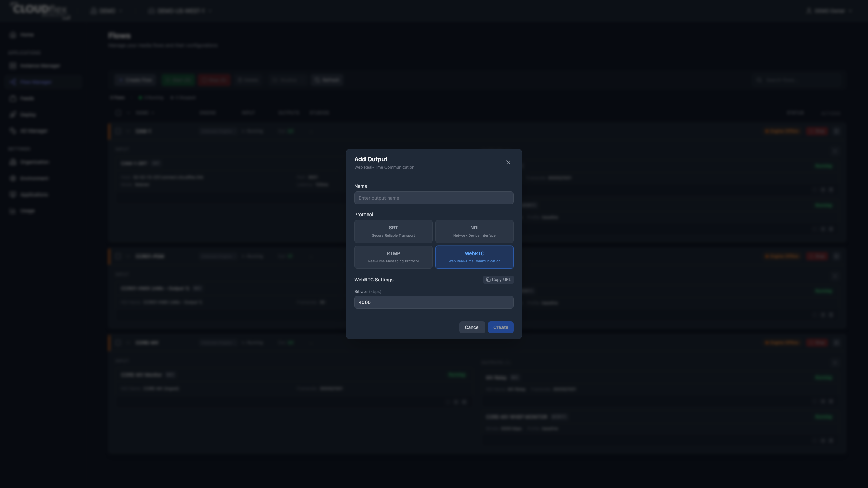
Task: Select the SRT protocol option
Action: coord(393,231)
